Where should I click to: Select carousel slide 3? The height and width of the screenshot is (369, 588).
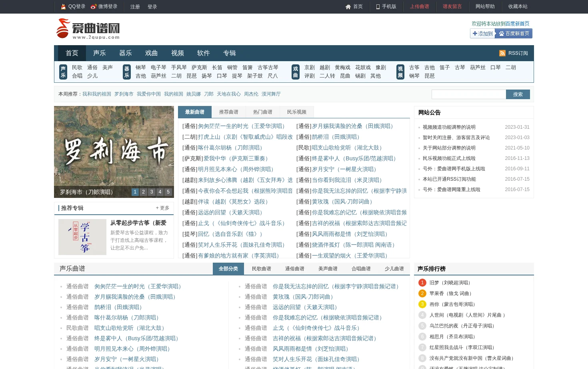152,192
